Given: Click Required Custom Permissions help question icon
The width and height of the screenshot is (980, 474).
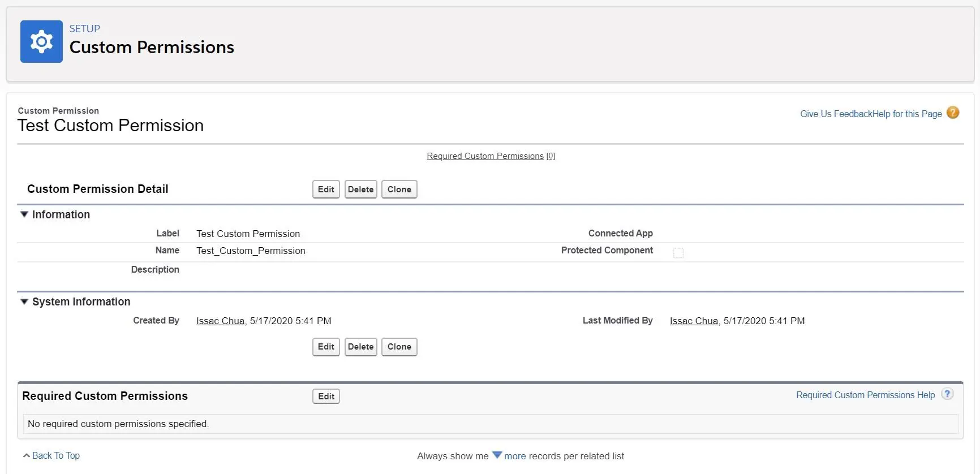Looking at the screenshot, I should [947, 394].
